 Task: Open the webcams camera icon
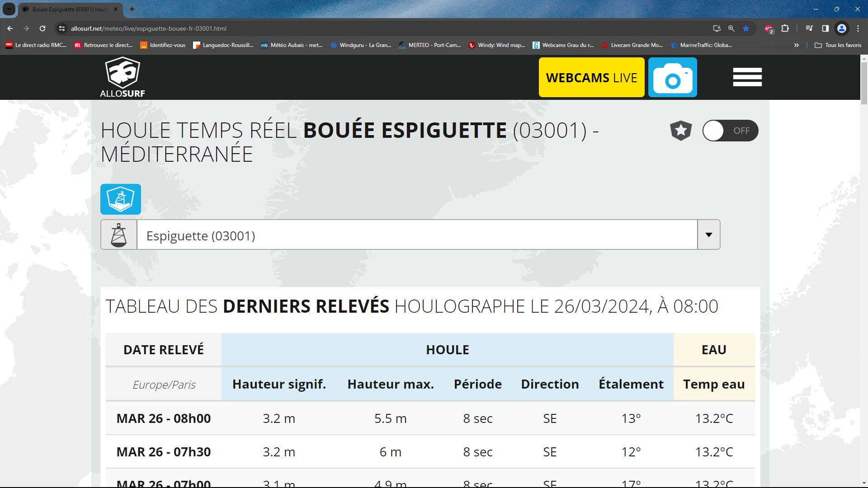pos(672,77)
